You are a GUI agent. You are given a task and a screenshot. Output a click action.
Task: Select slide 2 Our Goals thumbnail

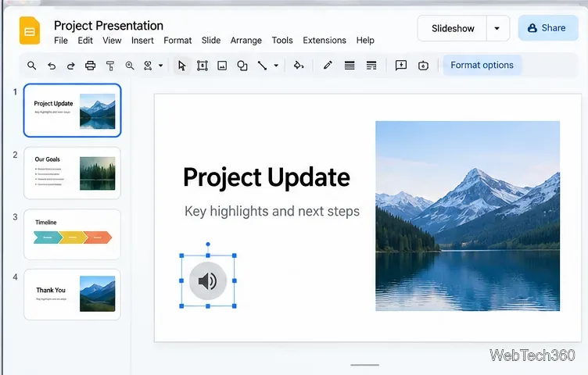(x=73, y=173)
